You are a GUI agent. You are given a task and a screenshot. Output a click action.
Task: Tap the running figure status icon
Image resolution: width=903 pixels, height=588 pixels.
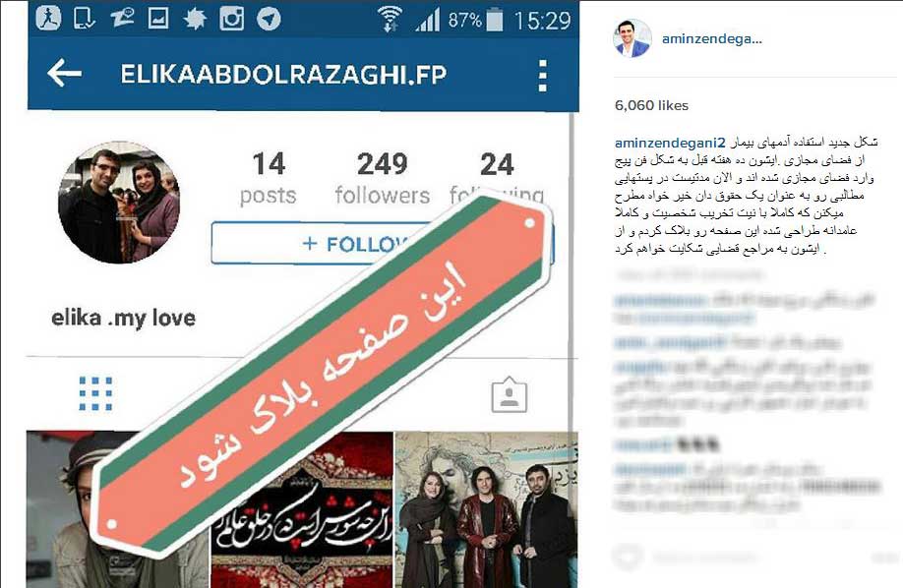[x=48, y=18]
